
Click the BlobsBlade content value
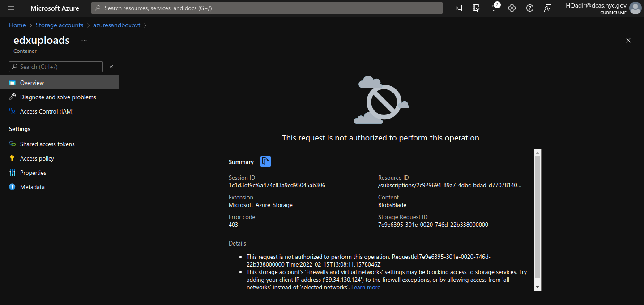392,205
